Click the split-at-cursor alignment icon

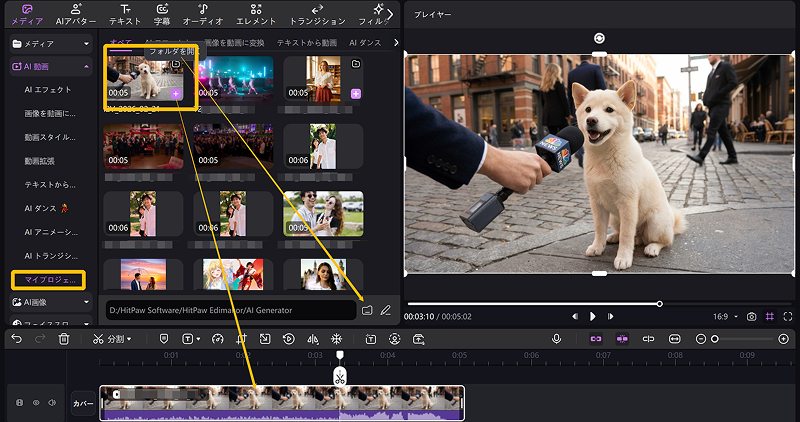pyautogui.click(x=648, y=339)
